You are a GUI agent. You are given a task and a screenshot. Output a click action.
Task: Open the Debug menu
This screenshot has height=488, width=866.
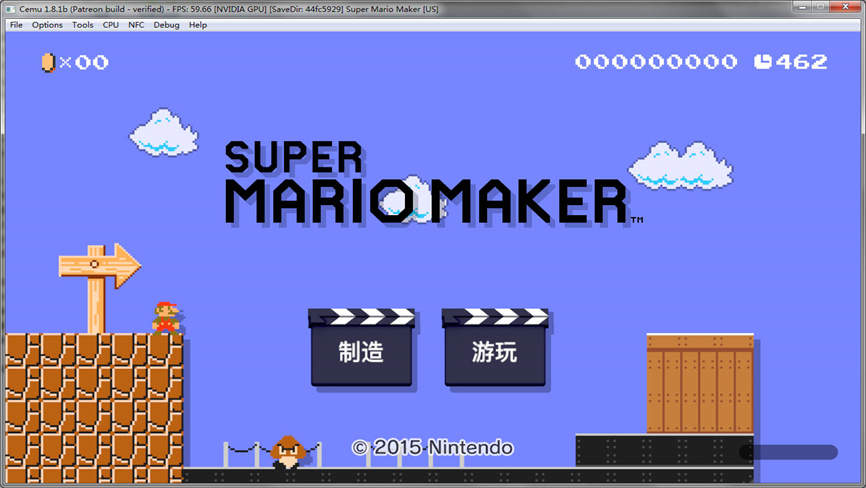(166, 25)
